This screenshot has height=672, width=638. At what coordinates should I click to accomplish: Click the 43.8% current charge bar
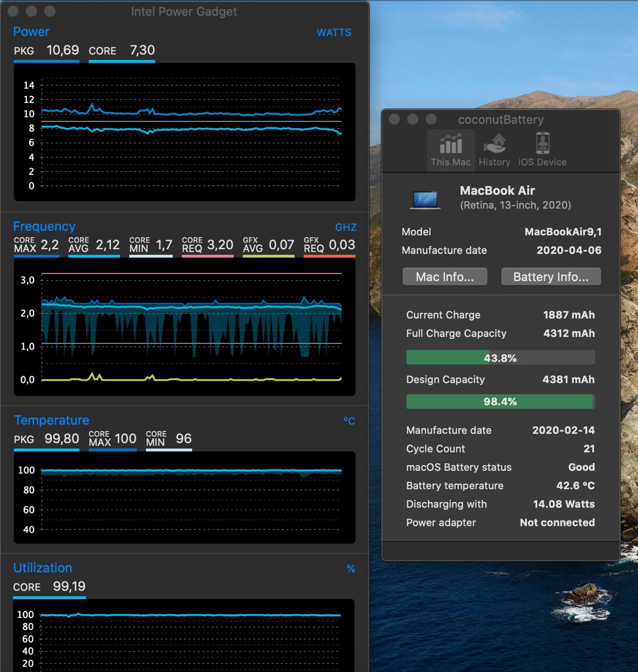coord(500,358)
